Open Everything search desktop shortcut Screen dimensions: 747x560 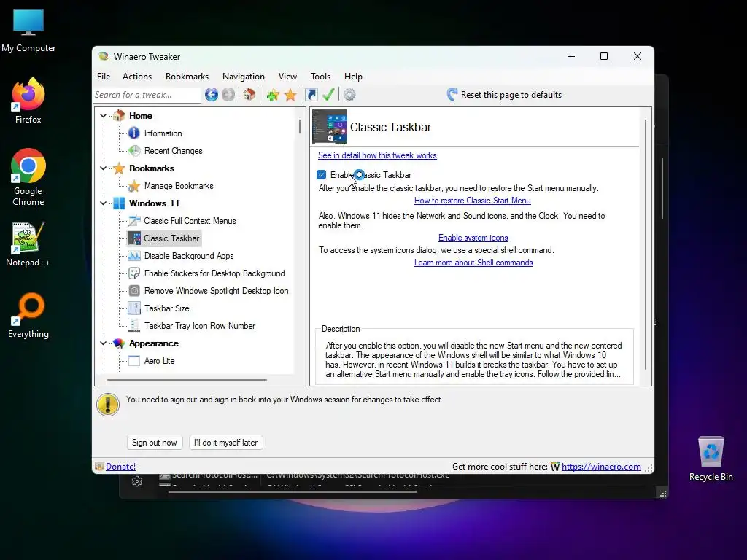(x=28, y=315)
